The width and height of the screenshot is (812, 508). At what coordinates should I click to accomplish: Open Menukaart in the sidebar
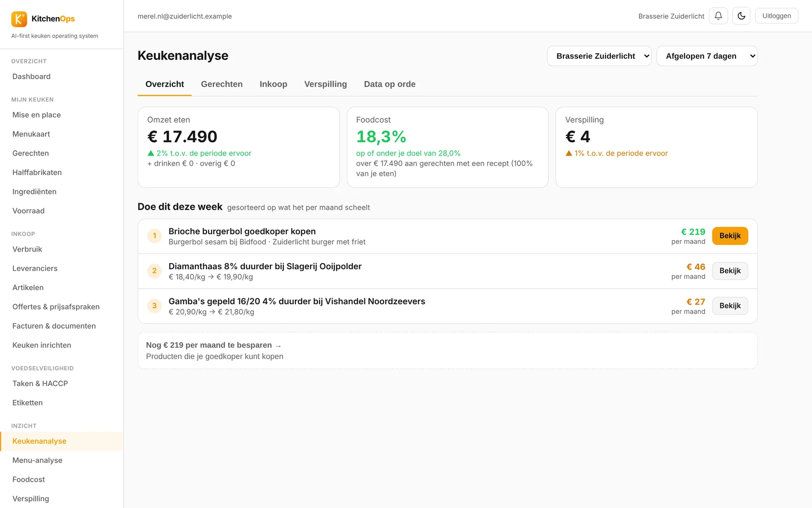coord(61,134)
